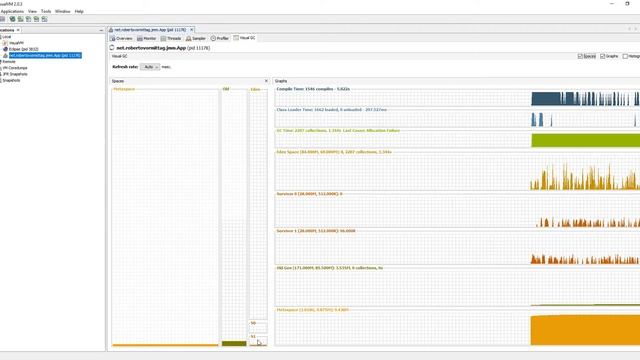Open the Tools menu
The image size is (640, 360).
46,11
